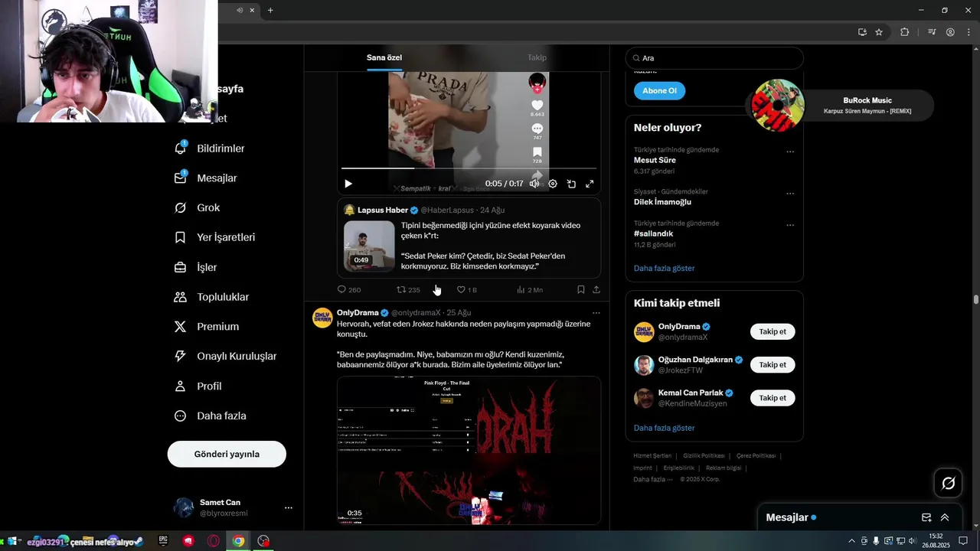Open OnlyDrama profile avatar in feed
The width and height of the screenshot is (980, 551).
322,318
